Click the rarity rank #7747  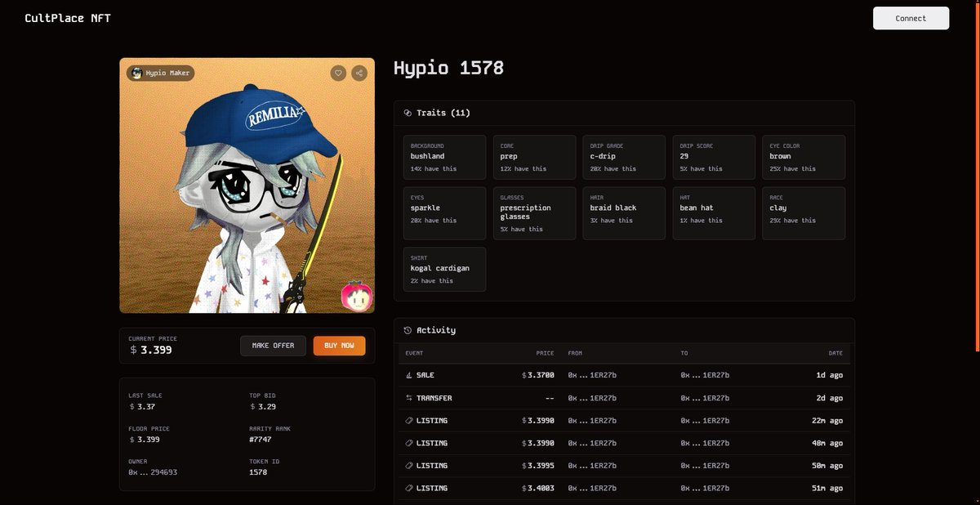click(x=261, y=440)
